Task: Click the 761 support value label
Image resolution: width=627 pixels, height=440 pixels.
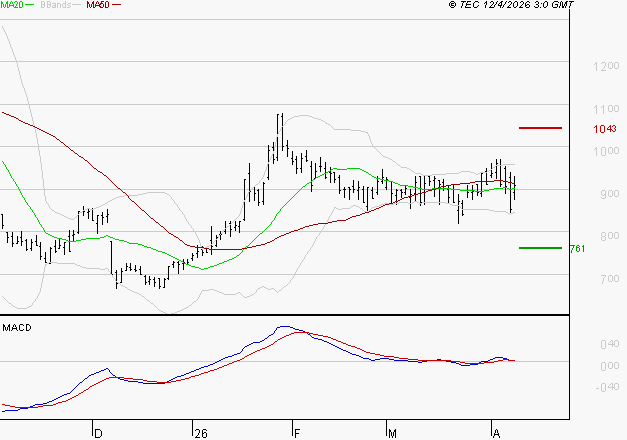Action: point(576,248)
